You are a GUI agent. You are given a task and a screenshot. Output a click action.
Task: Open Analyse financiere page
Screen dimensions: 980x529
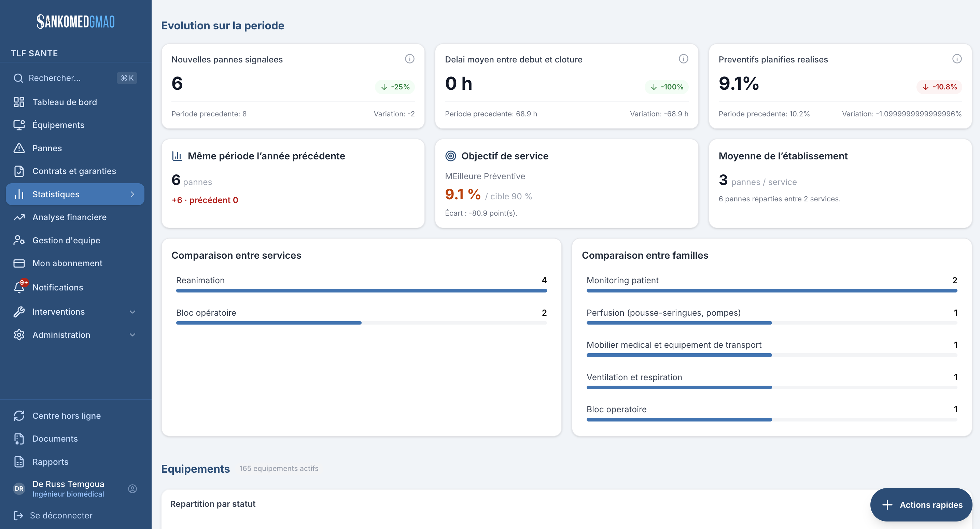coord(75,217)
